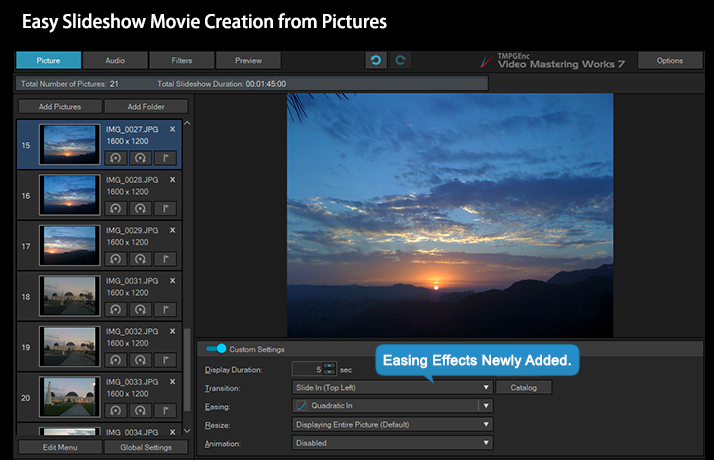714x460 pixels.
Task: Select the IMG_0033.JPG thumbnail
Action: pos(70,397)
